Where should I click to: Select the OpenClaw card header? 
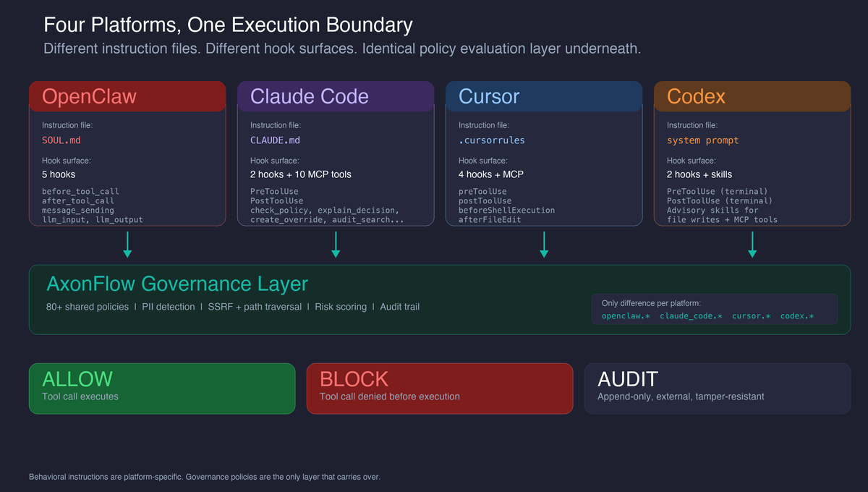pyautogui.click(x=127, y=96)
